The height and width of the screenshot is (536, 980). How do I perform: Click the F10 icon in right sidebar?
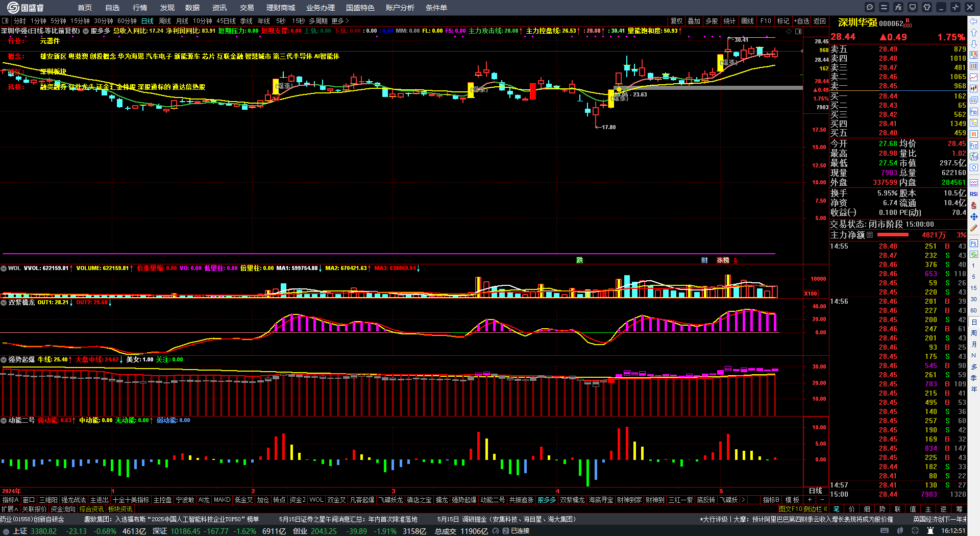tap(974, 111)
